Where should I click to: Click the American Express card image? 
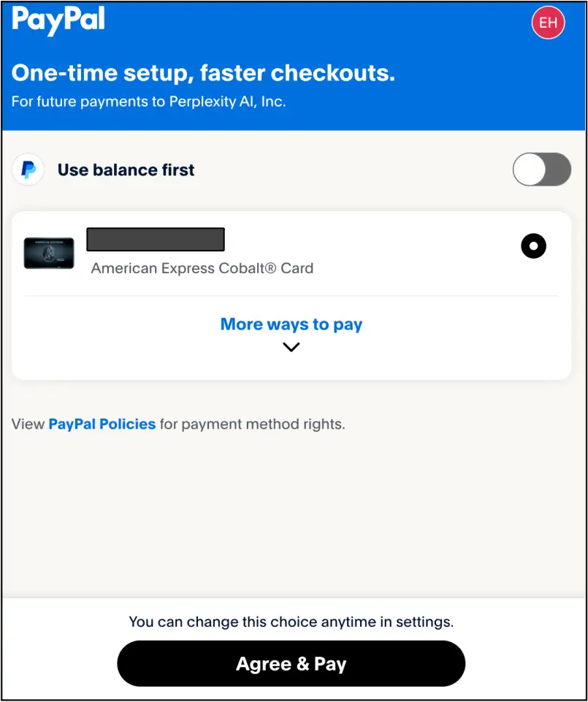coord(49,253)
